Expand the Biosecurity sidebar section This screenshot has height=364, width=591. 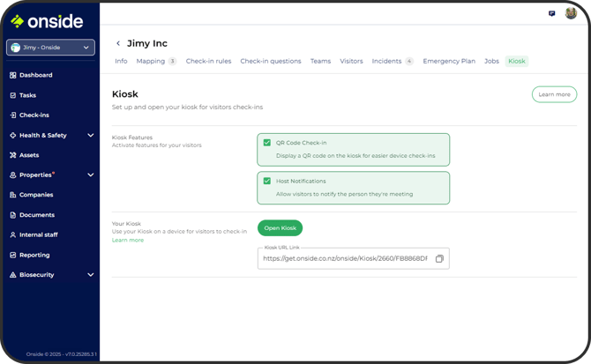point(90,275)
